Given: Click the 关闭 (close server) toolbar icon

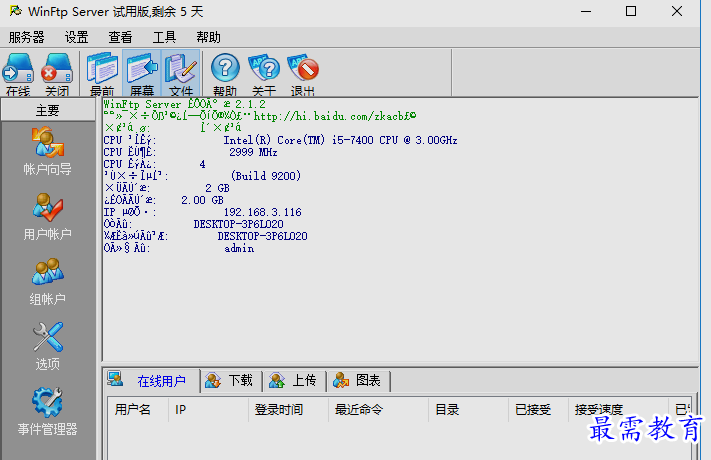Looking at the screenshot, I should [x=57, y=74].
